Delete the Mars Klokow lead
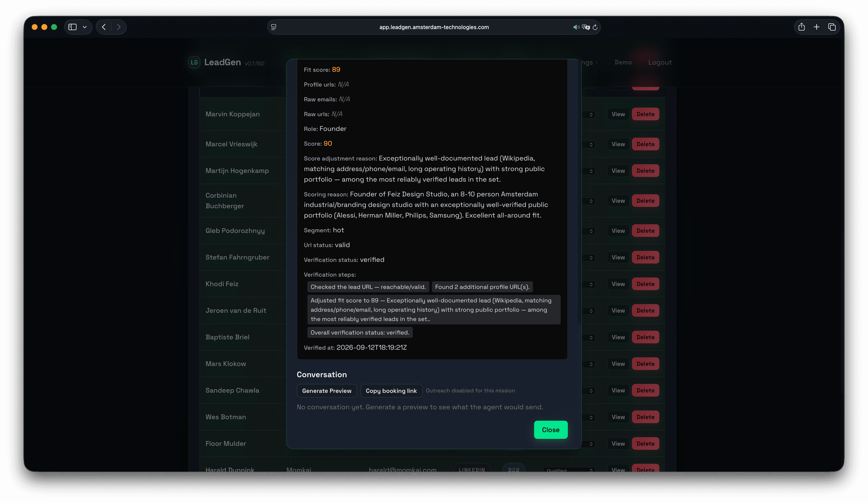Image resolution: width=868 pixels, height=503 pixels. (x=646, y=363)
